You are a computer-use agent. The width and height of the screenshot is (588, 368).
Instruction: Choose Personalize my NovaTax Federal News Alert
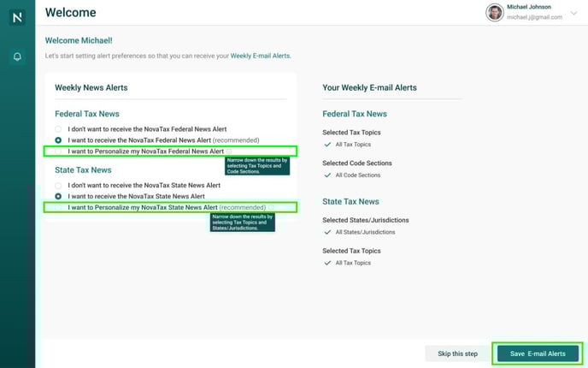[x=58, y=151]
